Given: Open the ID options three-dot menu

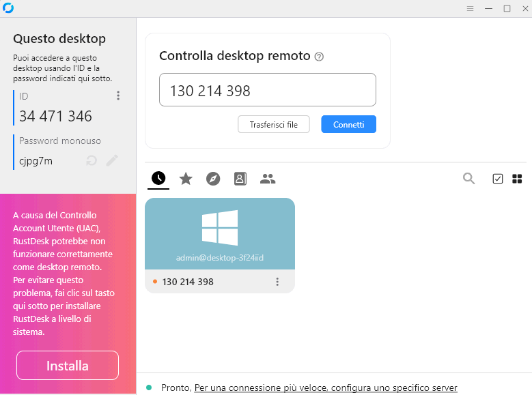Looking at the screenshot, I should (118, 96).
